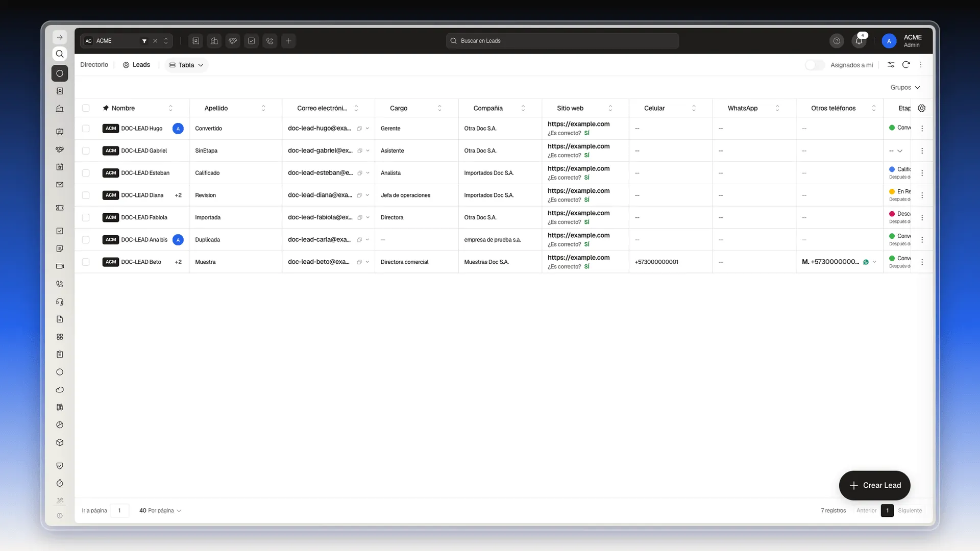Open the row actions menu for DOC-LEAD Ana bis
This screenshot has height=551, width=980.
click(x=922, y=240)
